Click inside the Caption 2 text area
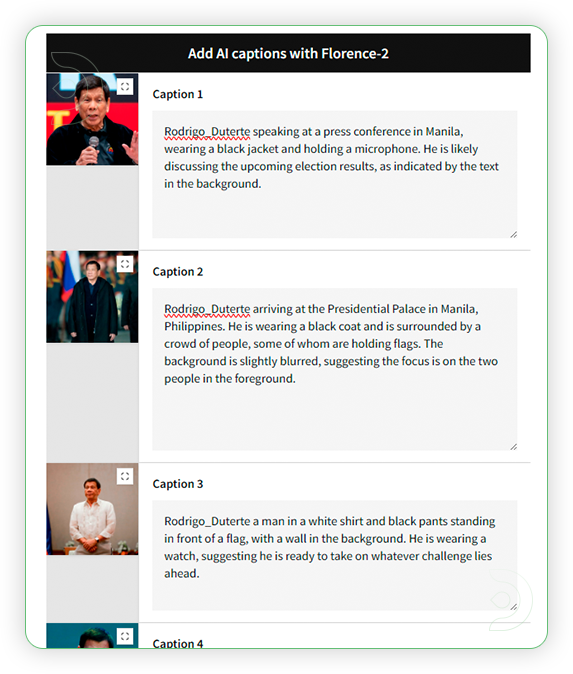Viewport: 573px width, 674px height. point(334,369)
